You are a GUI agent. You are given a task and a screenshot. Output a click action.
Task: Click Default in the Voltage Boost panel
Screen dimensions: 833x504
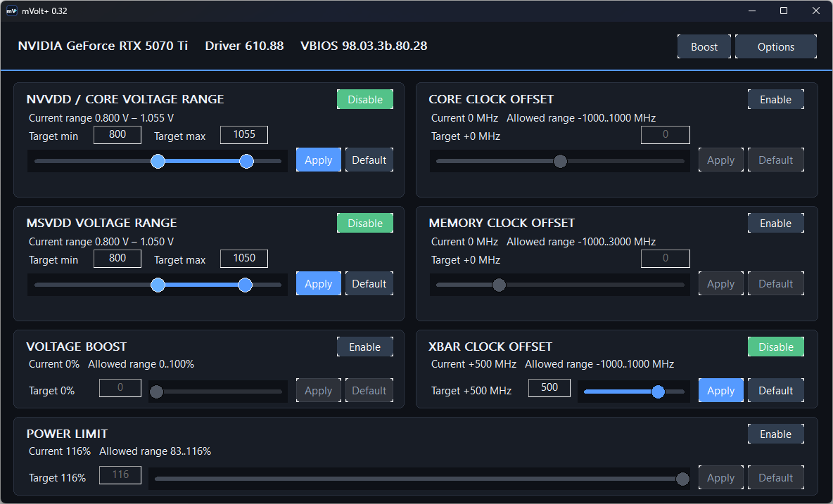(369, 390)
